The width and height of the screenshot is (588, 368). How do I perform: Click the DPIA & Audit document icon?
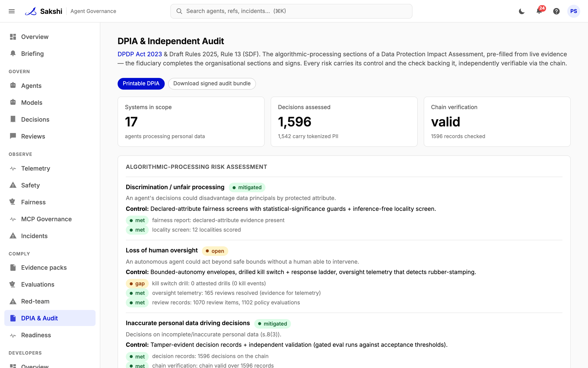click(x=13, y=318)
